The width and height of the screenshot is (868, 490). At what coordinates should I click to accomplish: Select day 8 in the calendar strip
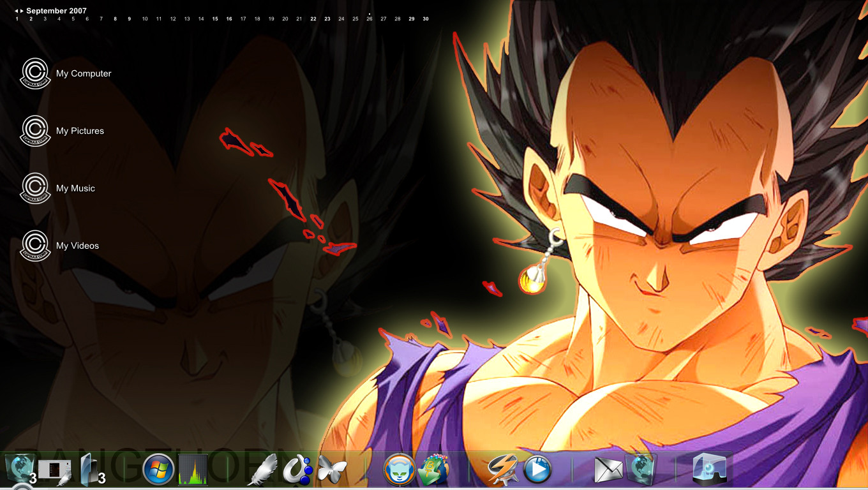pos(116,19)
